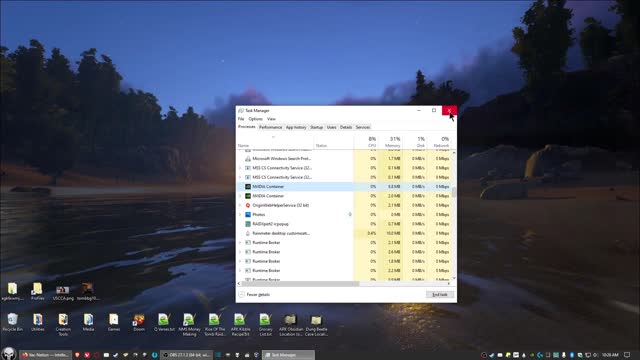Switch to the Performance tab
The image size is (640, 360).
270,127
